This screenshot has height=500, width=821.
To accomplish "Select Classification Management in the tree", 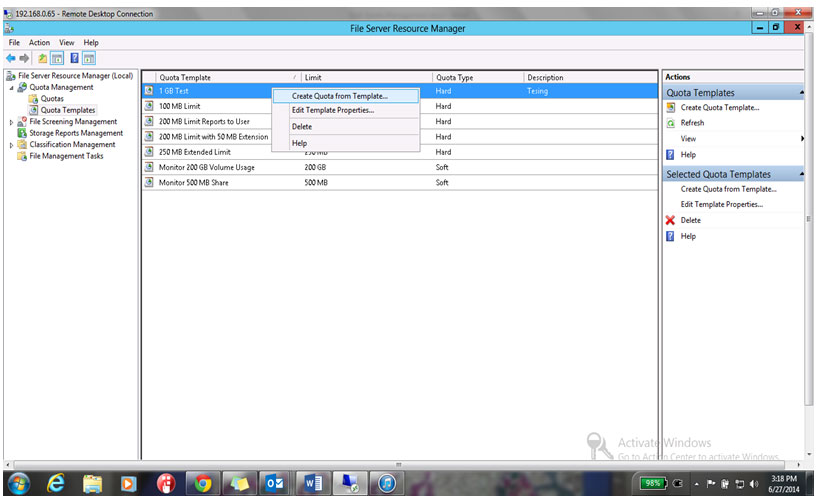I will 72,145.
